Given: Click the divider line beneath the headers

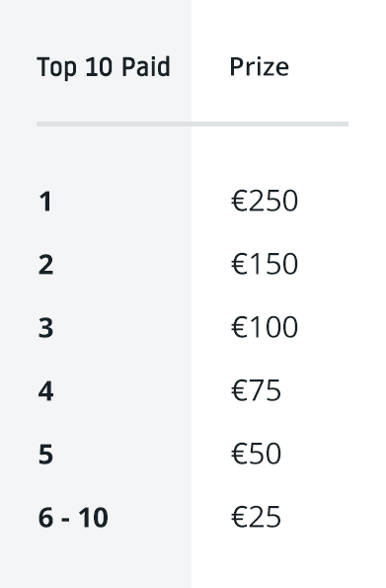Looking at the screenshot, I should point(193,125).
